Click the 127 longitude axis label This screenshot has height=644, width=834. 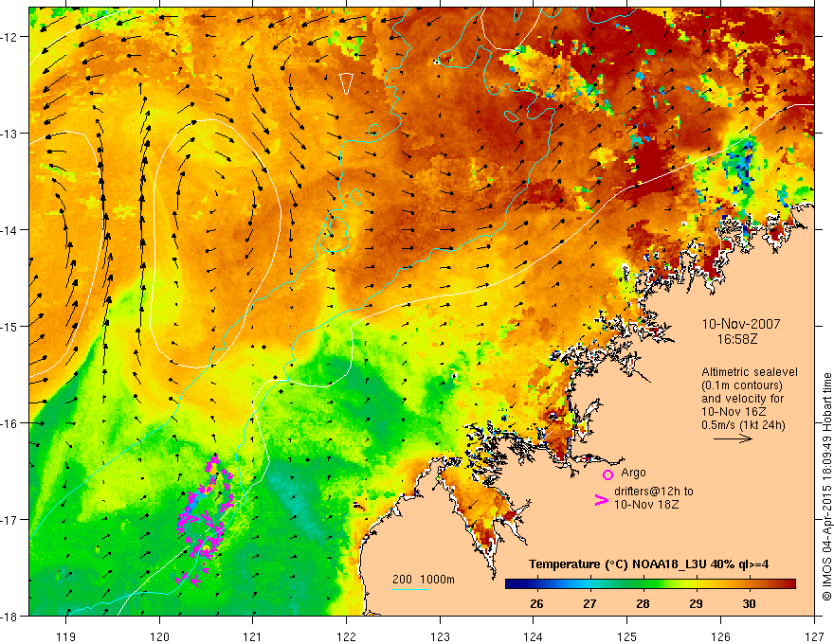(814, 636)
